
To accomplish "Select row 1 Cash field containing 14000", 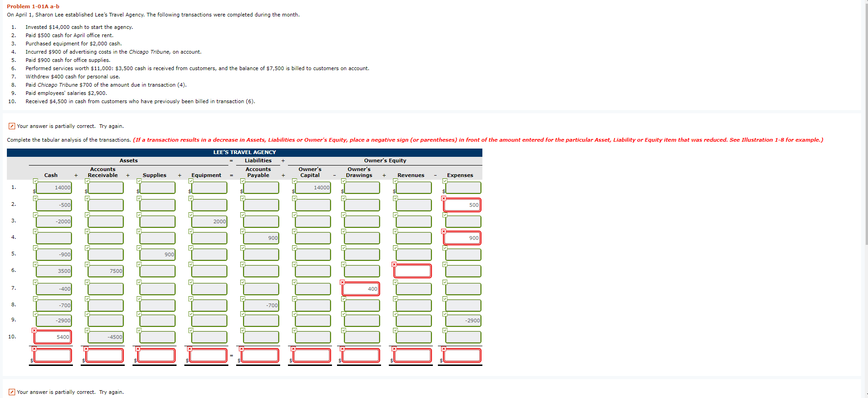I will point(54,188).
